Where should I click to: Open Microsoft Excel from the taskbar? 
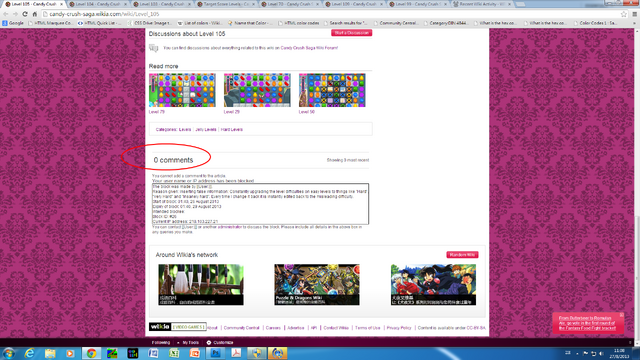[x=174, y=353]
